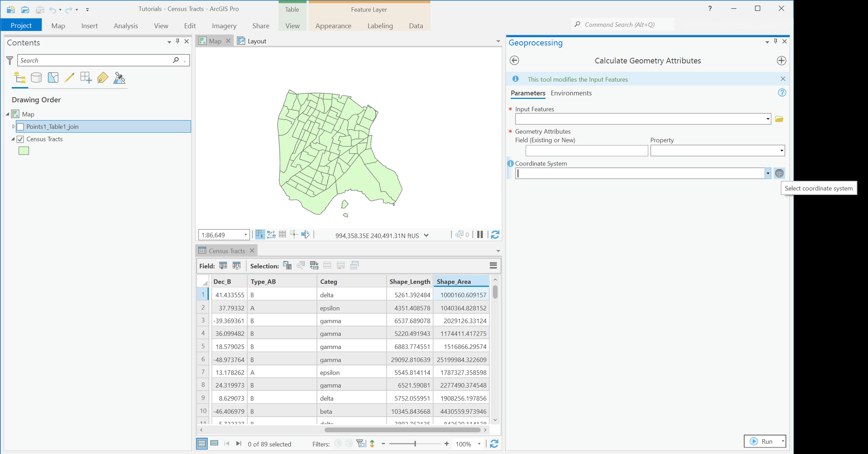
Task: Go back with the Geoprocessing back arrow
Action: [515, 60]
